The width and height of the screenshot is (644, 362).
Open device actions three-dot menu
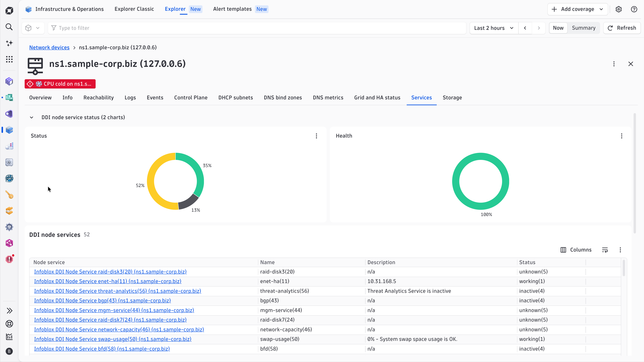[614, 64]
